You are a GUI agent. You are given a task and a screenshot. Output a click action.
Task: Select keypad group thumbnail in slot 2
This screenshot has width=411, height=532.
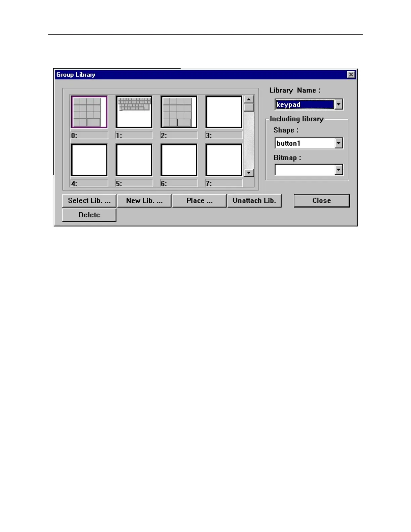(179, 112)
